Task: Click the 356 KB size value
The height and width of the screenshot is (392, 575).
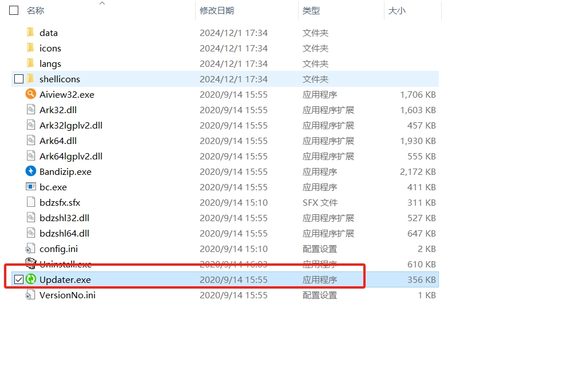Action: coord(421,279)
